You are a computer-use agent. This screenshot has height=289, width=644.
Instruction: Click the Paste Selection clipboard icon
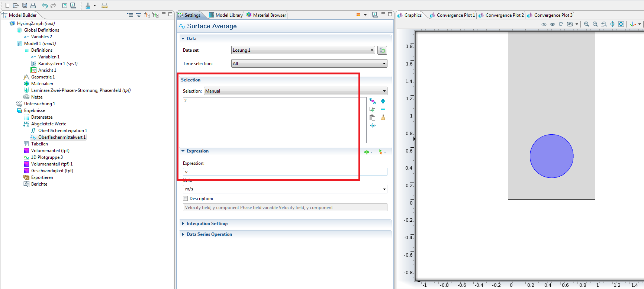[x=373, y=118]
